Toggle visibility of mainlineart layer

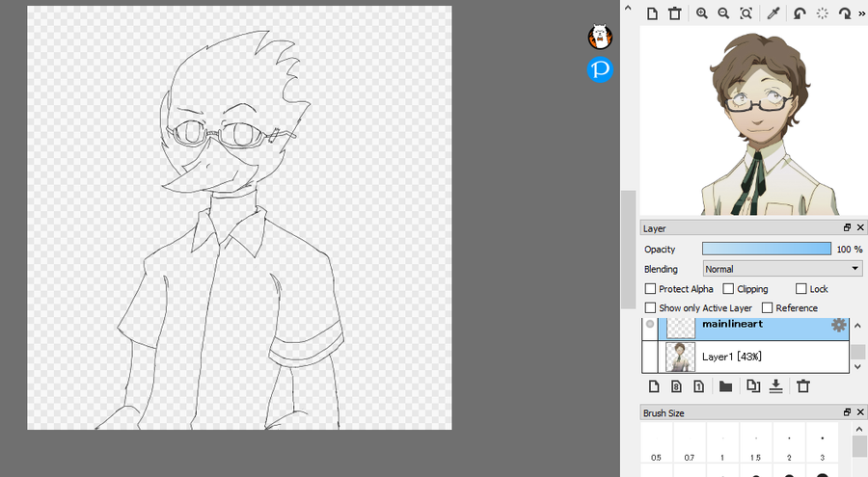tap(650, 325)
